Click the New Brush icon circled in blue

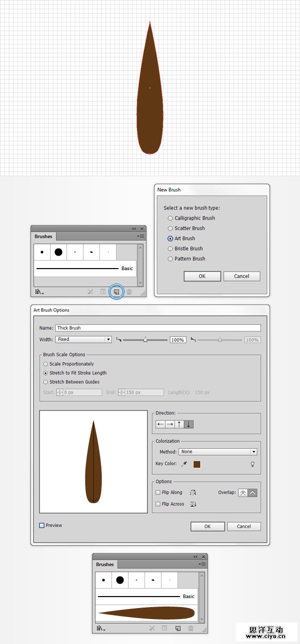pyautogui.click(x=116, y=292)
